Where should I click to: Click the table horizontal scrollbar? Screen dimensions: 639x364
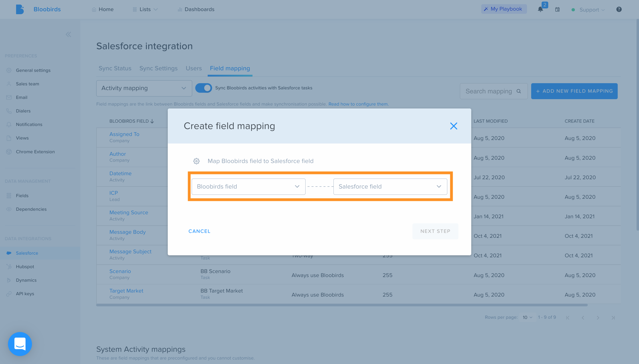pos(342,305)
